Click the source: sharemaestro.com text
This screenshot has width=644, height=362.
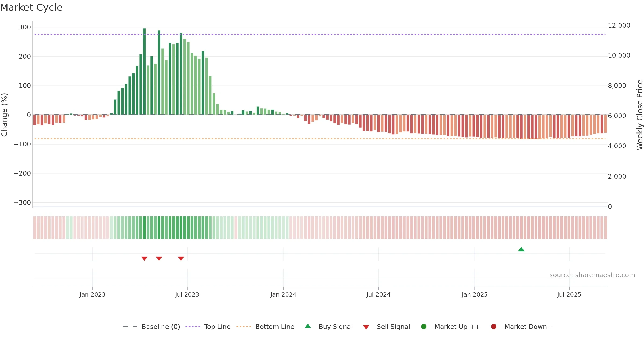592,275
